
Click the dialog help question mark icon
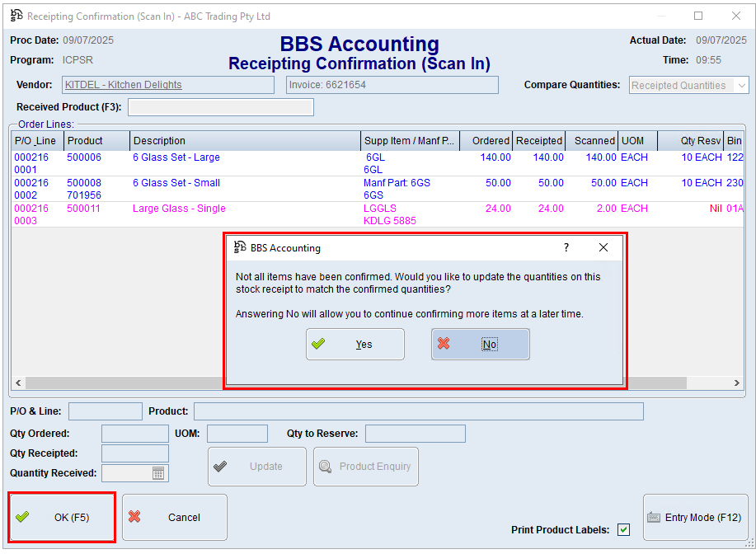pyautogui.click(x=566, y=247)
